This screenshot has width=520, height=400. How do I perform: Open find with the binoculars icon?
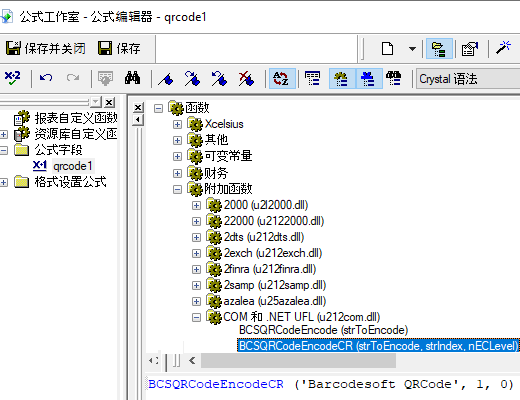point(132,78)
